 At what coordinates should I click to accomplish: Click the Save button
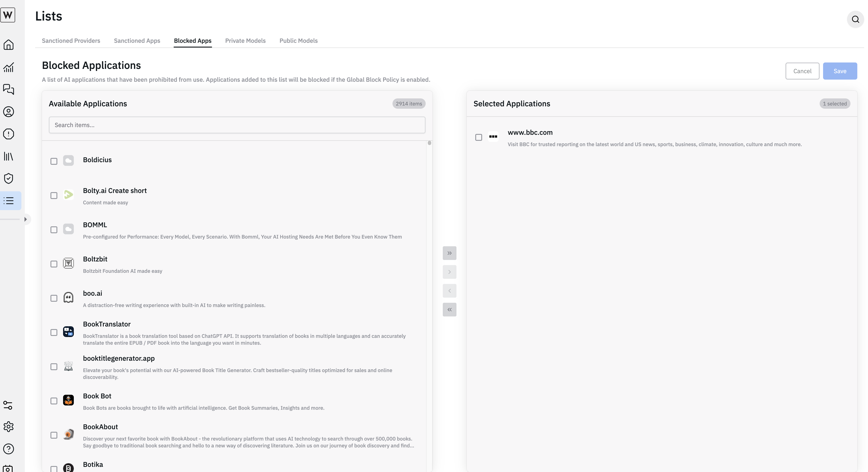[840, 71]
